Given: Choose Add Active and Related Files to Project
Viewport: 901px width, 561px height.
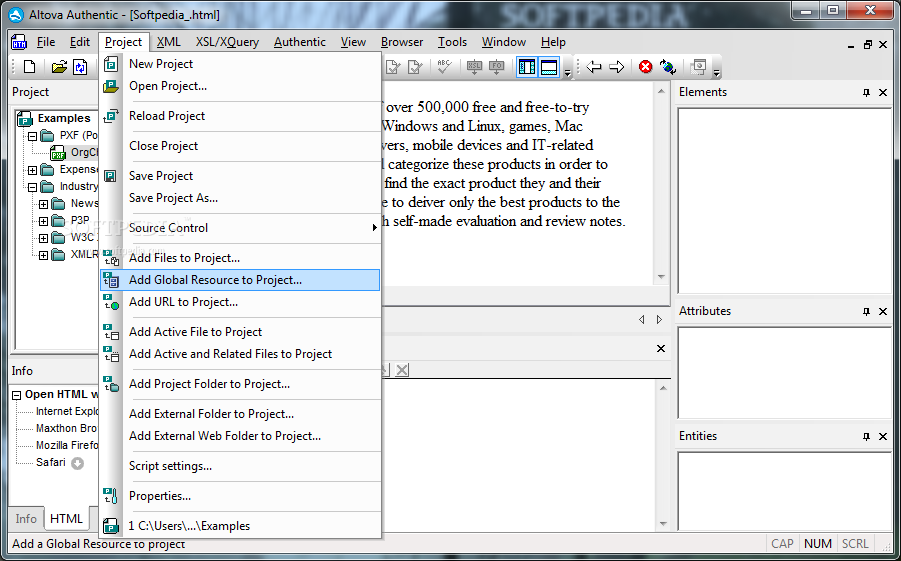Looking at the screenshot, I should tap(240, 353).
